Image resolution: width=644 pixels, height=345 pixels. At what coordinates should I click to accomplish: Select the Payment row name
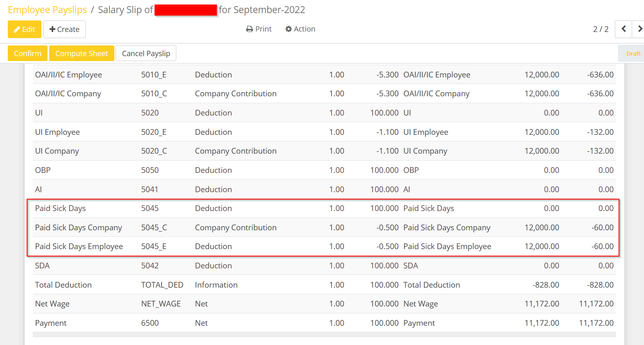coord(50,323)
